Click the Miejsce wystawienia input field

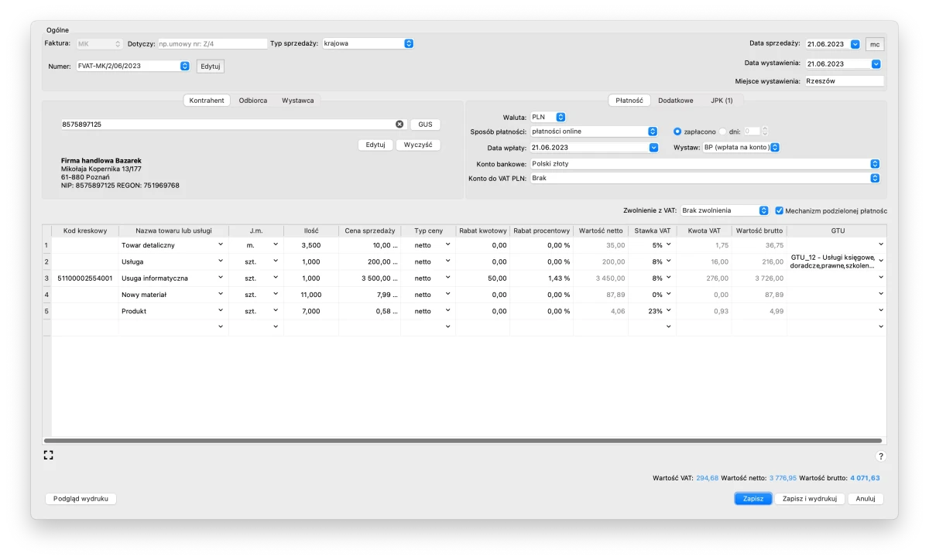[842, 80]
